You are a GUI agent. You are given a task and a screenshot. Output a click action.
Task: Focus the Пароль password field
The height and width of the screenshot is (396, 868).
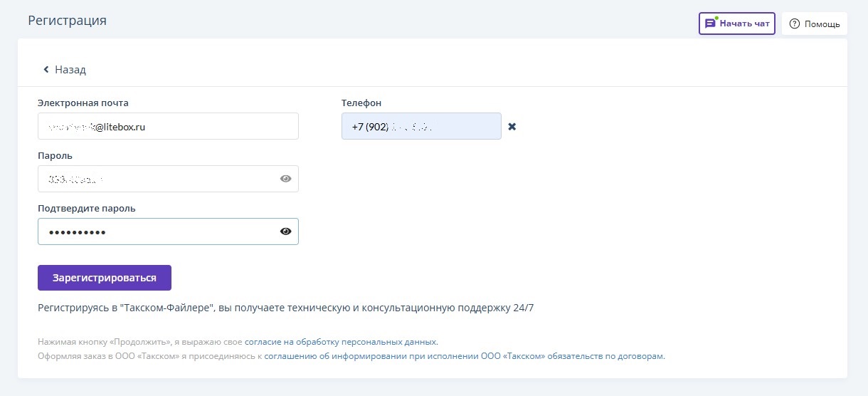pyautogui.click(x=168, y=179)
